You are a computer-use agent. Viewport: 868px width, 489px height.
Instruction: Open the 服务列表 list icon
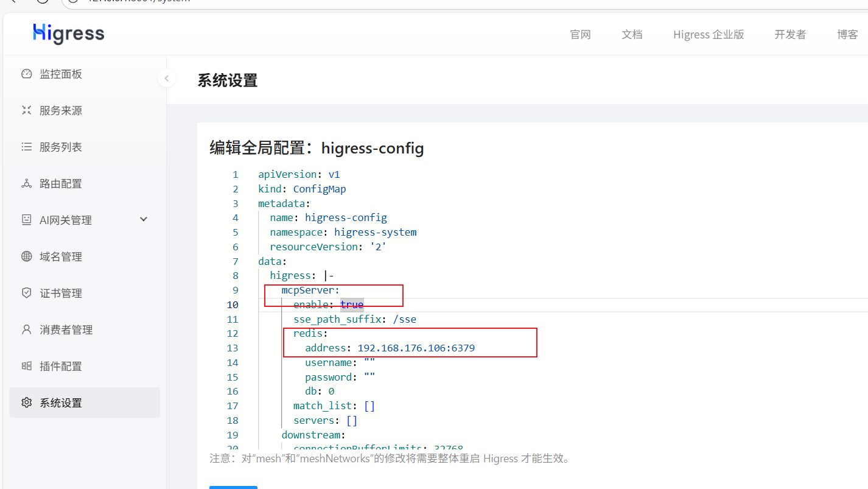(x=26, y=147)
